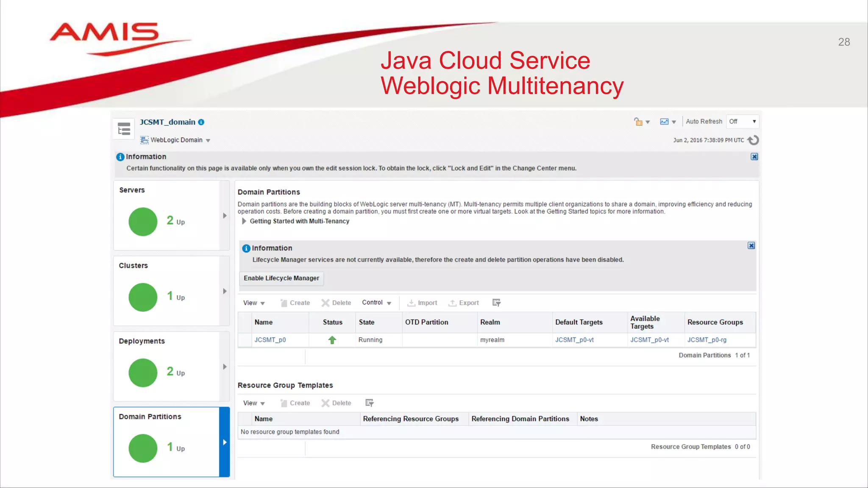The width and height of the screenshot is (868, 488).
Task: Sort by the Name column in Domain Partitions
Action: (280, 322)
